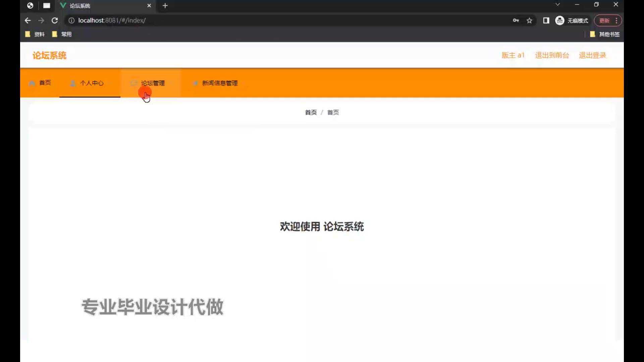Click the address bar URL field
The height and width of the screenshot is (362, 644).
[x=268, y=20]
